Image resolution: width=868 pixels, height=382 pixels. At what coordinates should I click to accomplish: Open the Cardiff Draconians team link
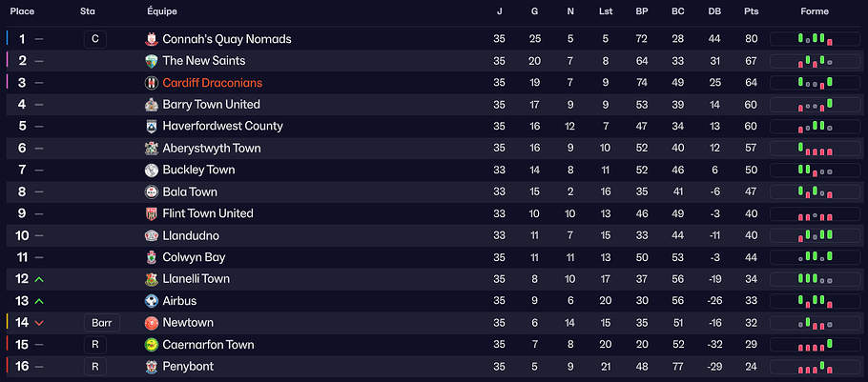tap(212, 83)
